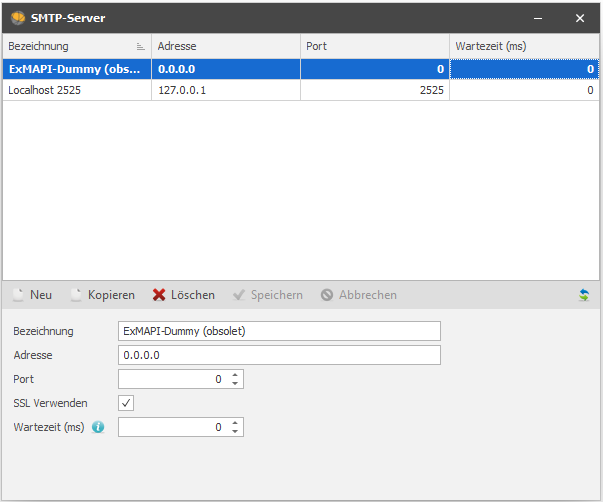
Task: Click into the Bezeichnung text field
Action: pyautogui.click(x=279, y=331)
